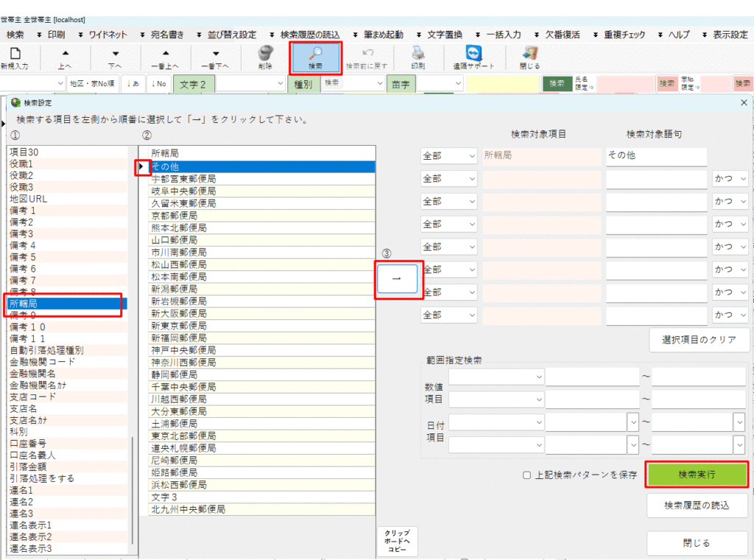The image size is (754, 560).
Task: Open the first かつ condition dropdown
Action: click(x=729, y=179)
